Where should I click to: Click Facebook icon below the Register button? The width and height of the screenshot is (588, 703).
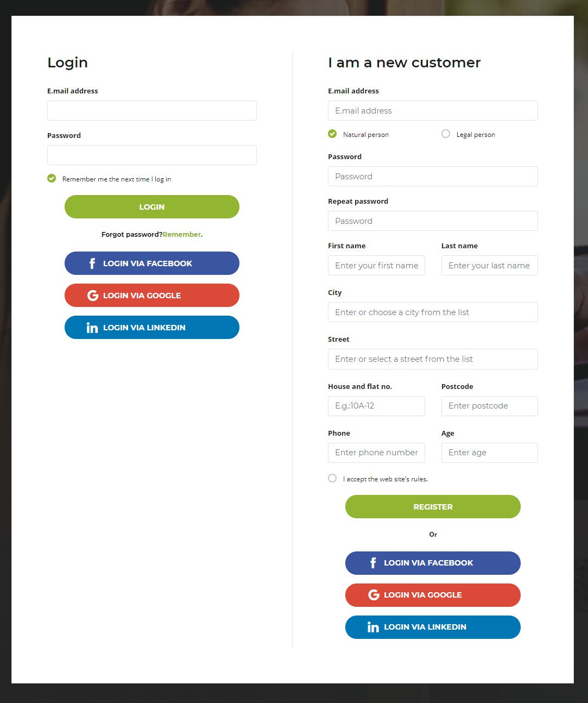373,563
